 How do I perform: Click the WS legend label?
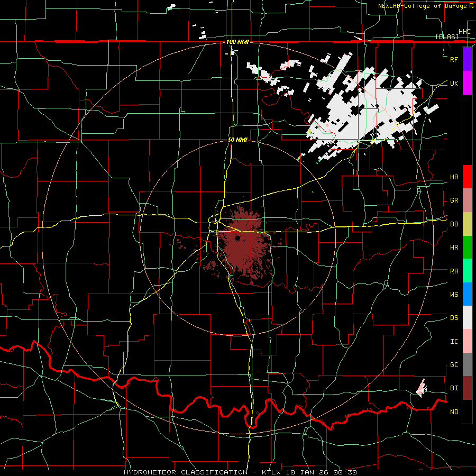pos(454,294)
